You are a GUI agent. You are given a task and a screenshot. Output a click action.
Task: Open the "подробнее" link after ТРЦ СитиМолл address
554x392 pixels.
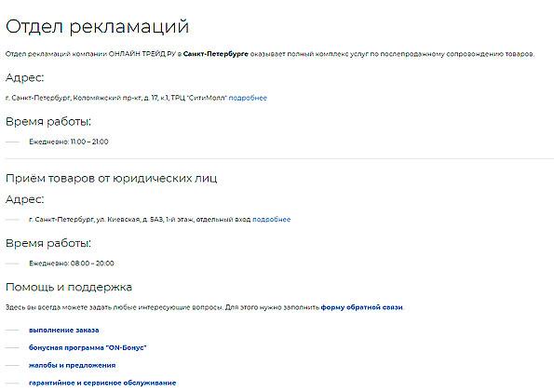(x=248, y=98)
